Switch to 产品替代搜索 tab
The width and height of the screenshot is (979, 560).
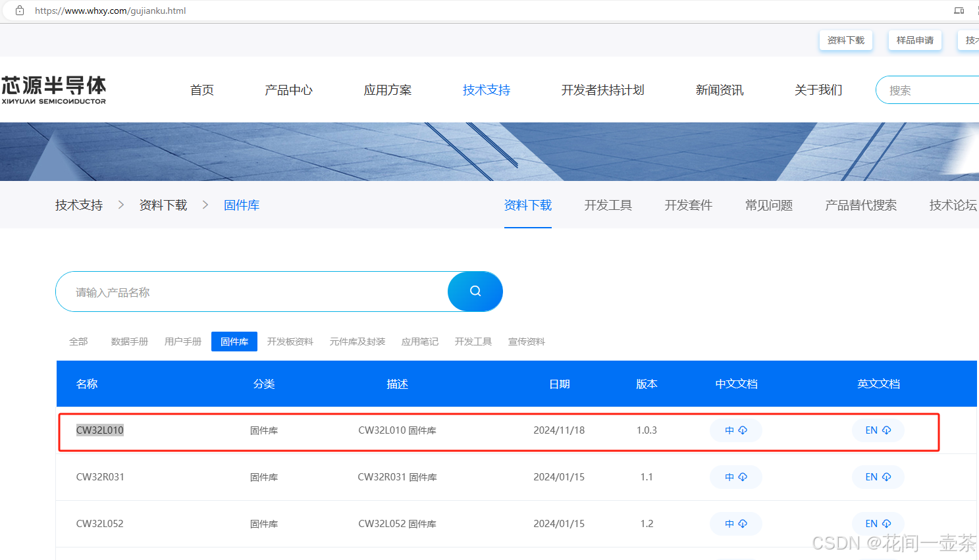tap(861, 205)
